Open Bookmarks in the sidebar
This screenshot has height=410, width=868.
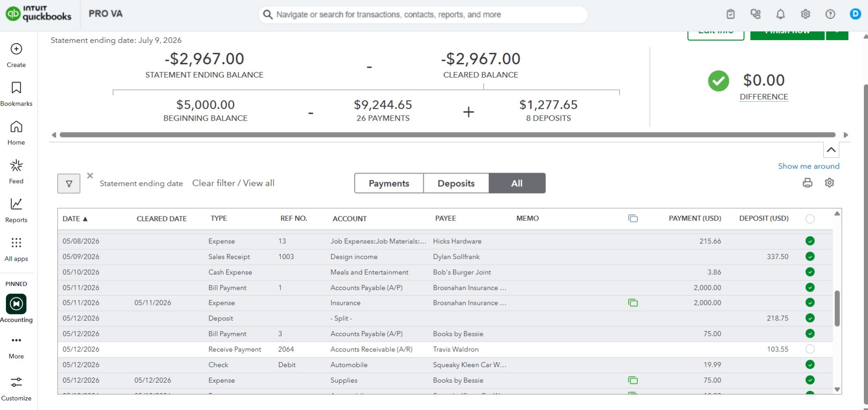point(16,94)
